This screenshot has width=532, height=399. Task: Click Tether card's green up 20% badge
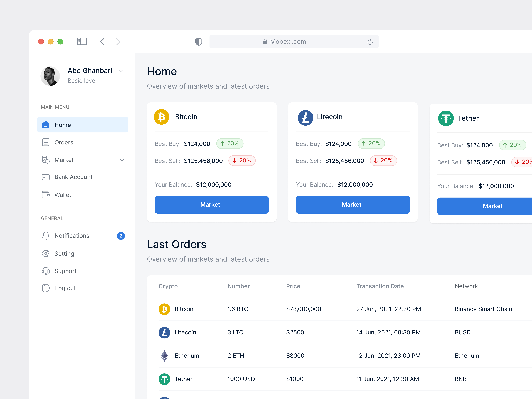coord(513,145)
